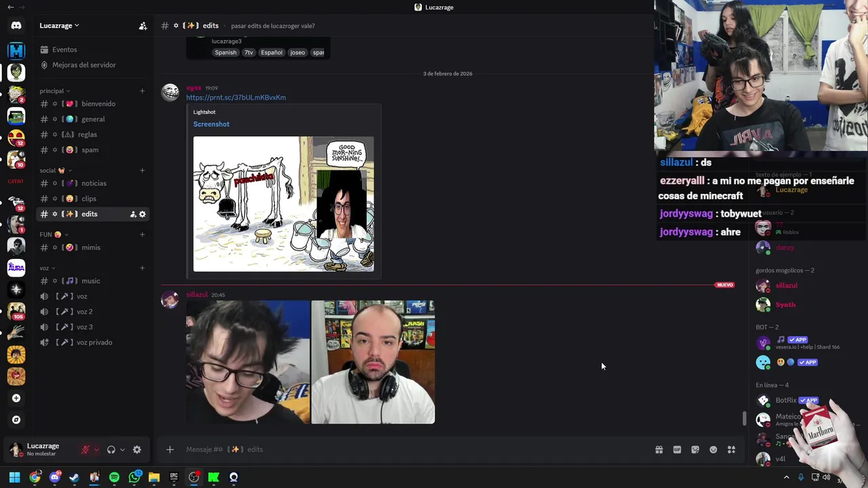Open microphone input options arrow
The height and width of the screenshot is (488, 868).
pos(96,449)
